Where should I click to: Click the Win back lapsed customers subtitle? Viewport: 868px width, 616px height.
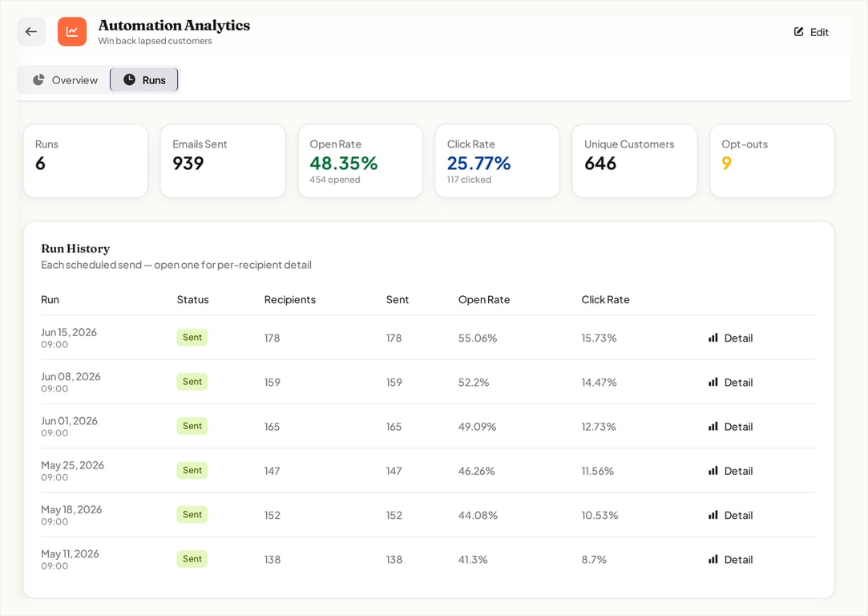[x=155, y=41]
